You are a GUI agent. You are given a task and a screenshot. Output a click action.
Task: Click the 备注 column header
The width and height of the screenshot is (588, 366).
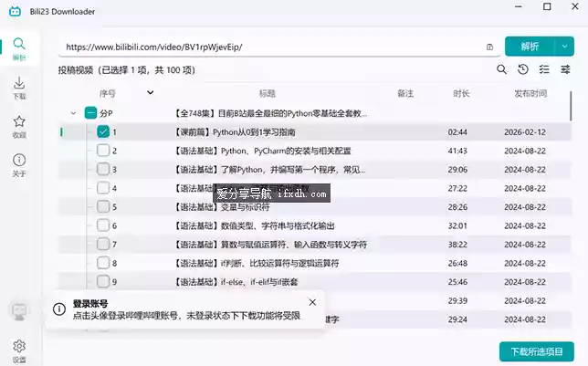point(405,93)
